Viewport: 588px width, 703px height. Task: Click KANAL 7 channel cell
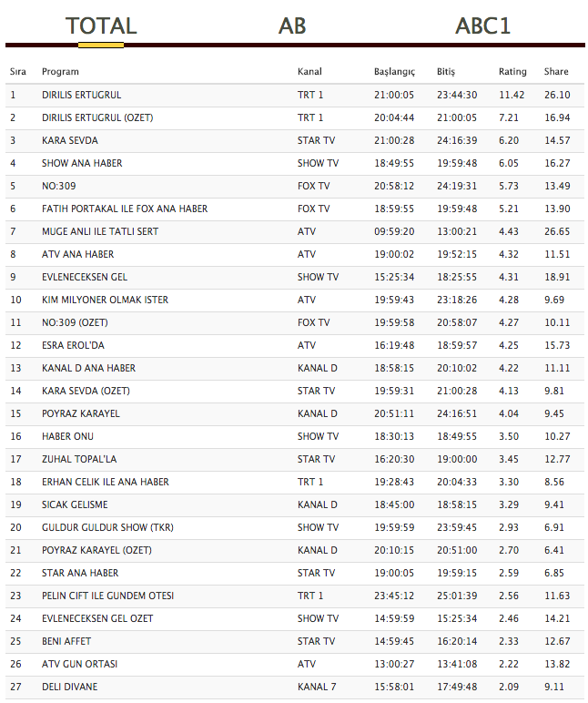click(x=317, y=687)
